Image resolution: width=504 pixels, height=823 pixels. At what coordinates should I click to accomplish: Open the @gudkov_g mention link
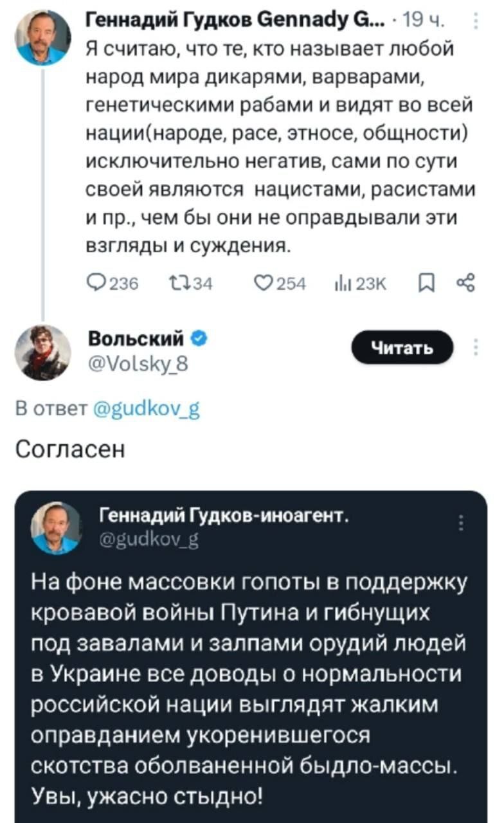(x=146, y=410)
